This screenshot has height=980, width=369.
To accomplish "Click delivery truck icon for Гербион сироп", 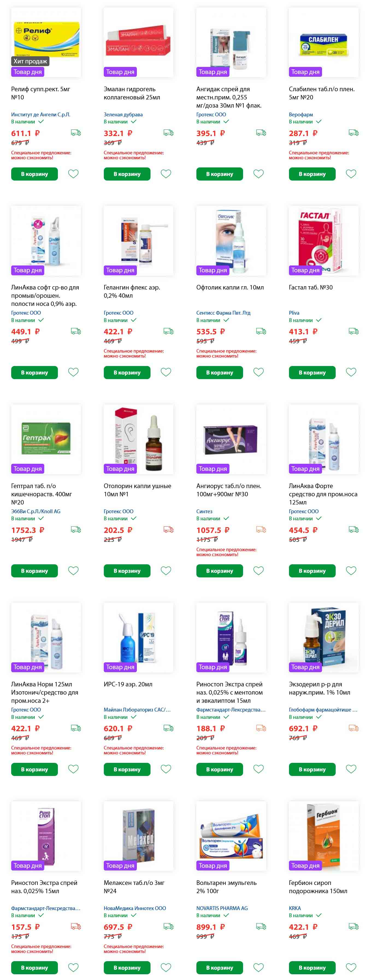I will (354, 926).
